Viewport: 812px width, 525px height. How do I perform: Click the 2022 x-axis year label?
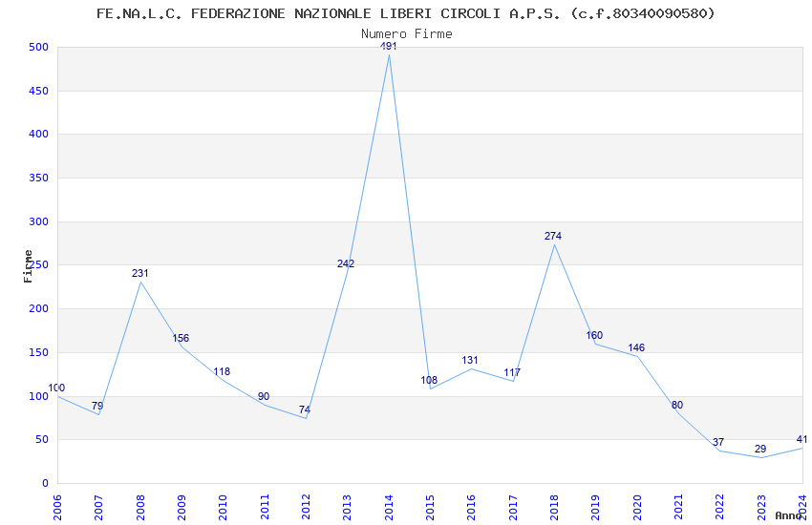click(720, 508)
